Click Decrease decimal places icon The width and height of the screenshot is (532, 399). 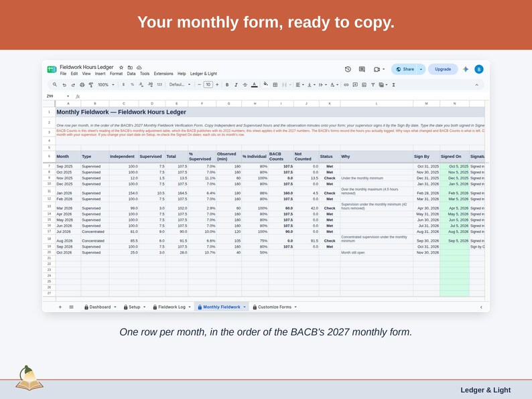[141, 85]
